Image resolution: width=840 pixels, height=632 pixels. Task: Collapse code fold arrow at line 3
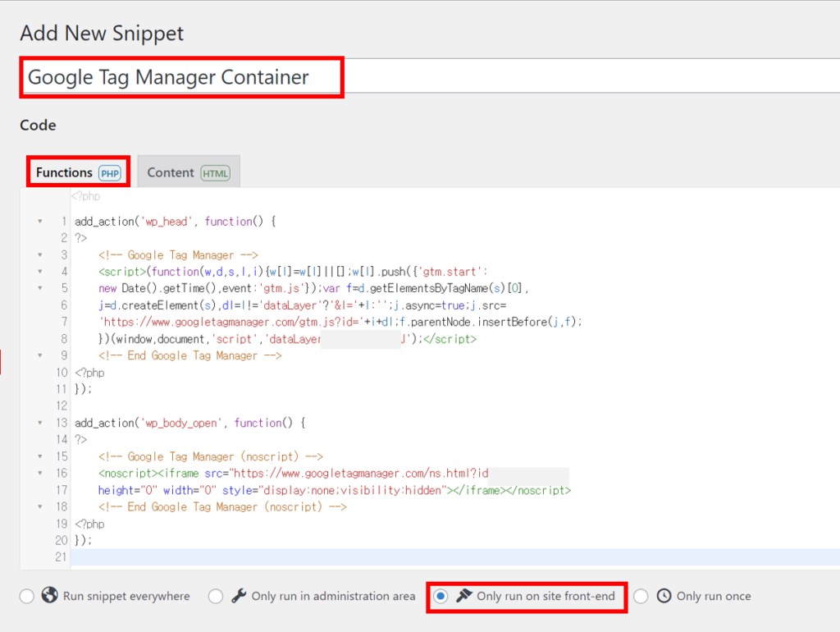click(x=40, y=255)
